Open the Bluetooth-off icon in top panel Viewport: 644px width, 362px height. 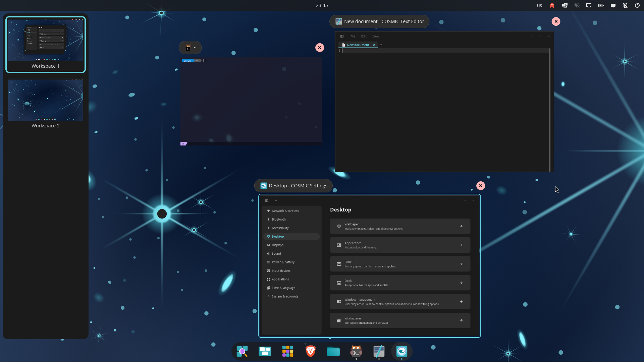[625, 5]
